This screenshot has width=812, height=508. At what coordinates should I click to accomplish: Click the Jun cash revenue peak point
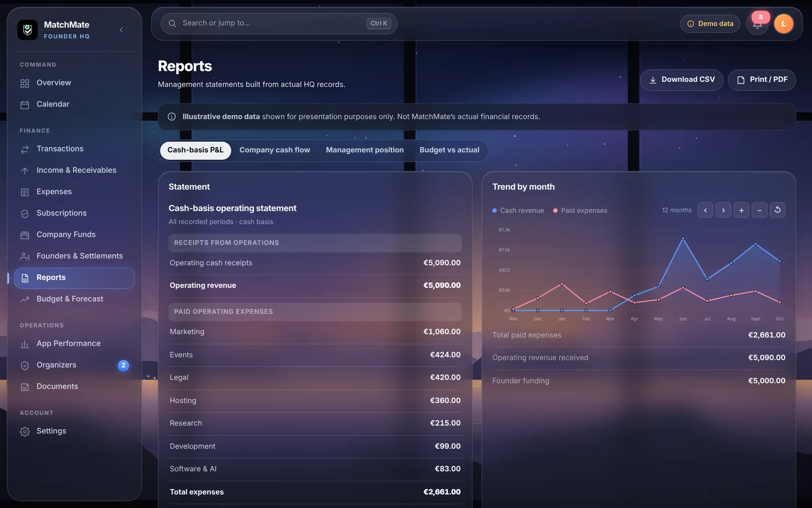[683, 238]
